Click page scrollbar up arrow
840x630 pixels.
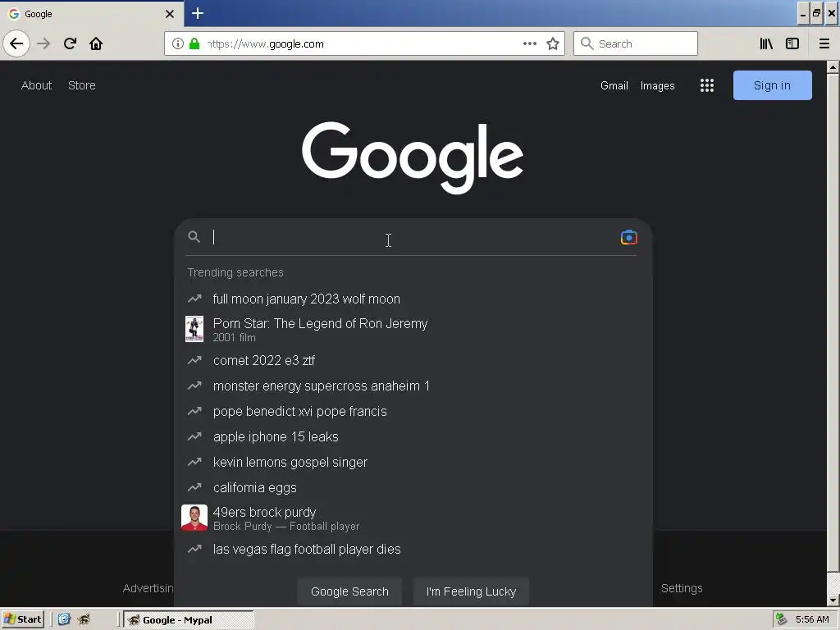coord(833,67)
